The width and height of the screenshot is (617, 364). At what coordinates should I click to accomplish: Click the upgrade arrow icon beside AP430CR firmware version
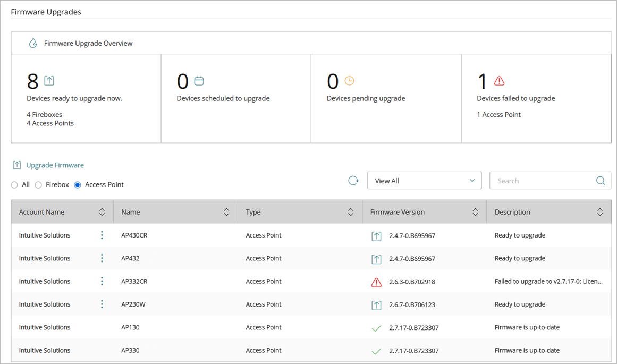pos(377,235)
